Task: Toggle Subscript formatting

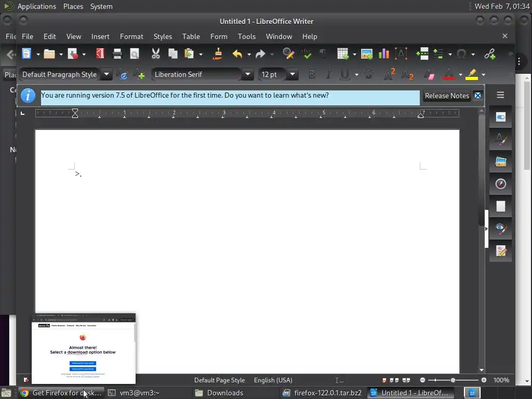Action: point(407,74)
